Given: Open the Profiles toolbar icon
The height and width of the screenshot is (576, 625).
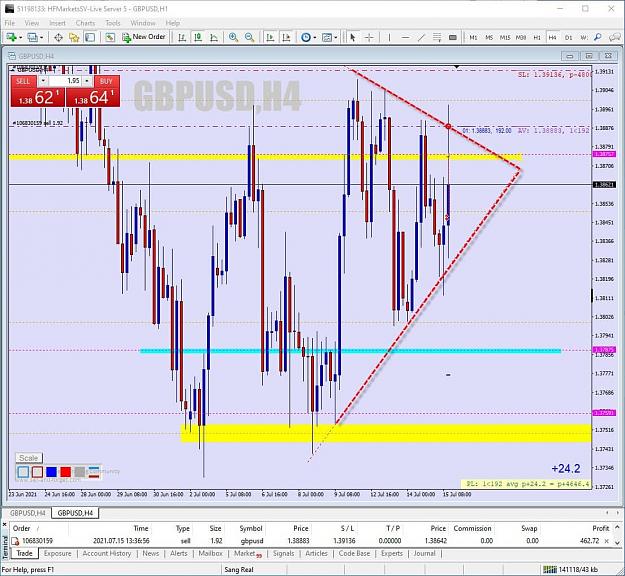Looking at the screenshot, I should pyautogui.click(x=32, y=37).
